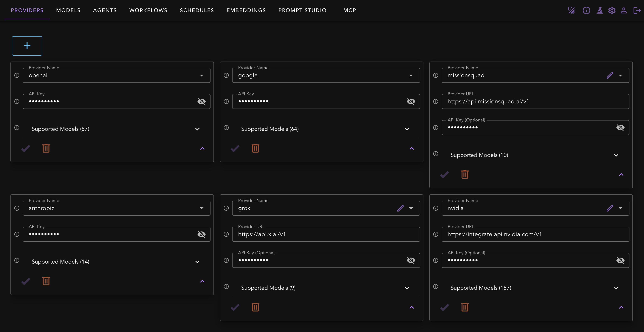Open the Workflows tab
The width and height of the screenshot is (644, 332).
tap(148, 10)
